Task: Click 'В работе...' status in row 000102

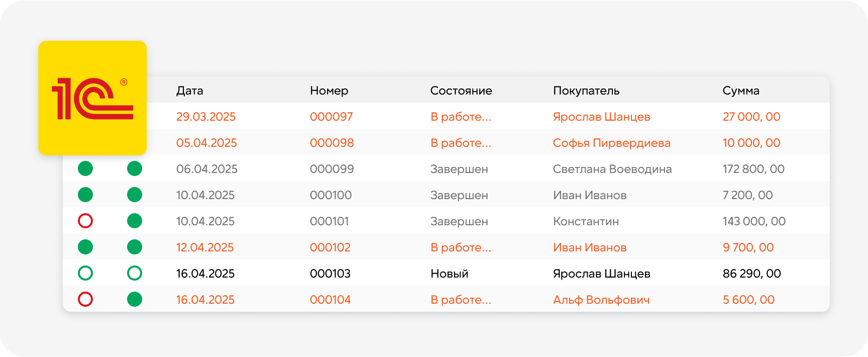Action: coord(461,247)
